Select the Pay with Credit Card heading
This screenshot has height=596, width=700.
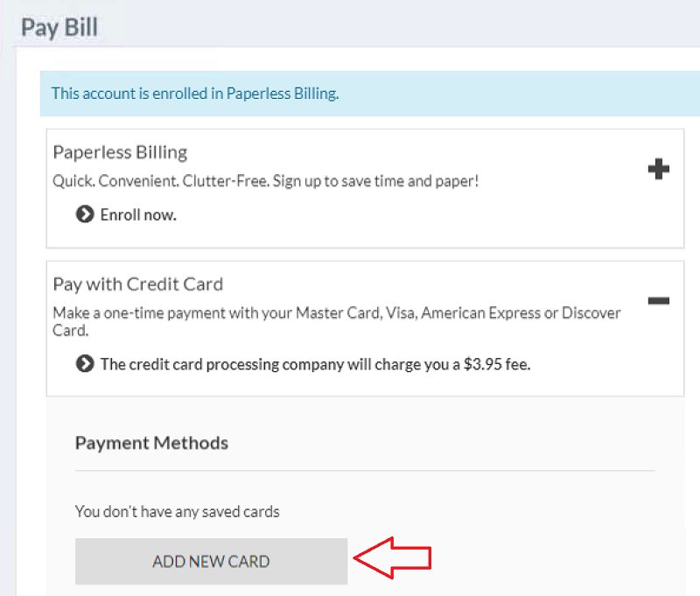[x=138, y=284]
